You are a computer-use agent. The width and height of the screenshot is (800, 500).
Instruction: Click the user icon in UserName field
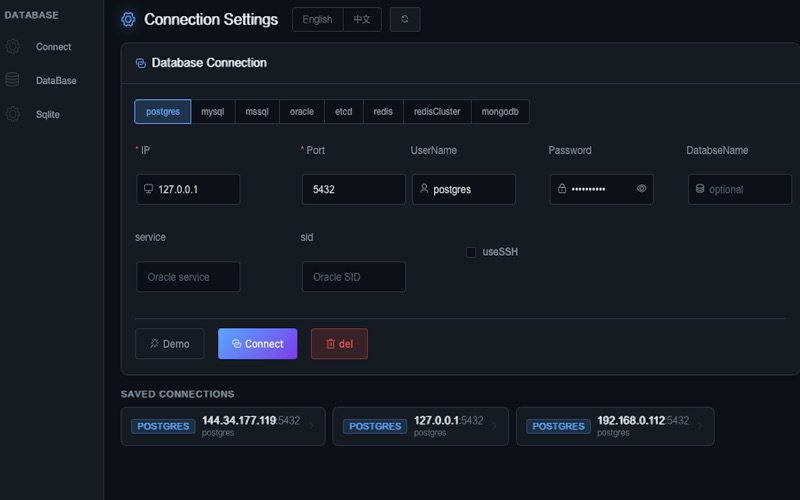click(x=424, y=188)
